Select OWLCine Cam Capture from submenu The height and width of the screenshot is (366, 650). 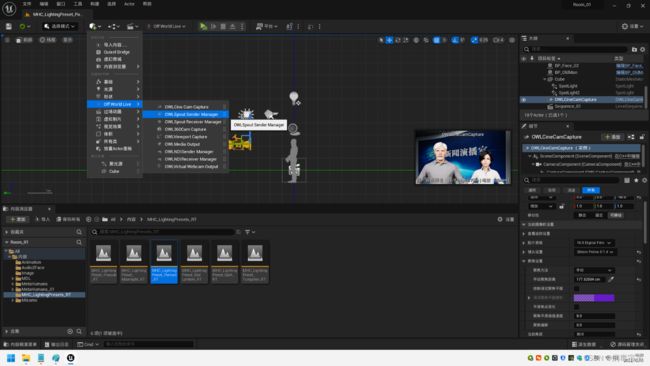[x=185, y=107]
